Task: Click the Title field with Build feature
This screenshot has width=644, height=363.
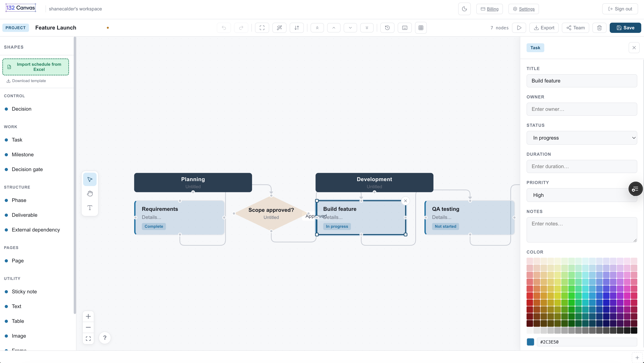Action: coord(582,81)
